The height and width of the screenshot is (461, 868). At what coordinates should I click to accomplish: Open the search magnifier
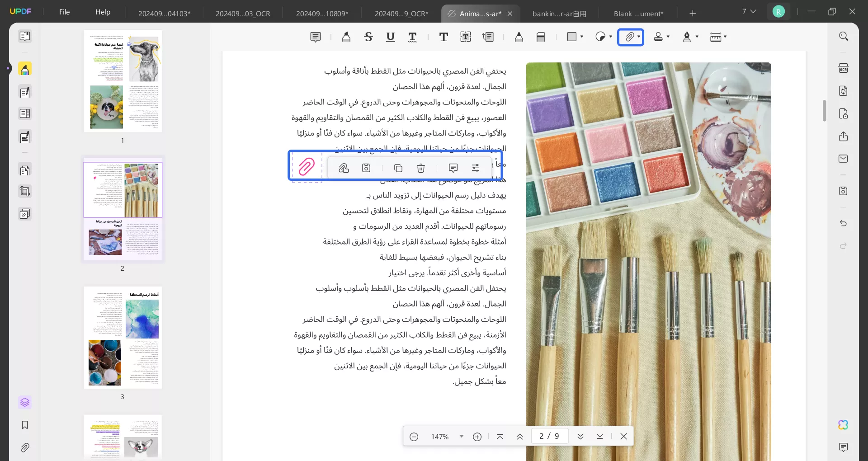click(844, 36)
